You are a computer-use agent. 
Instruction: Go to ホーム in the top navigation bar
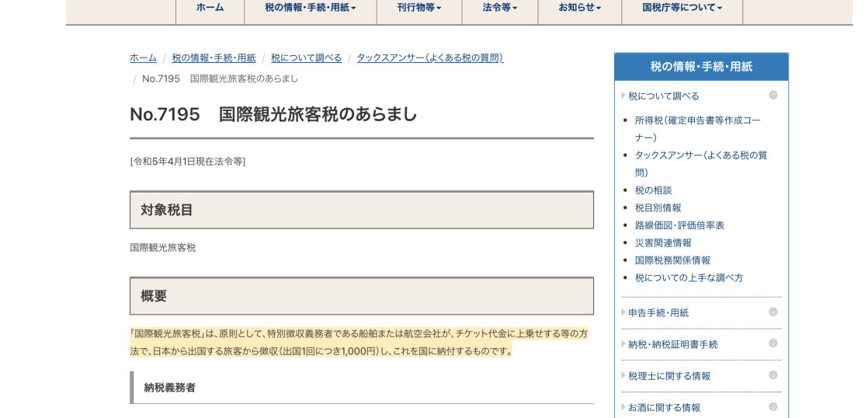(x=210, y=8)
